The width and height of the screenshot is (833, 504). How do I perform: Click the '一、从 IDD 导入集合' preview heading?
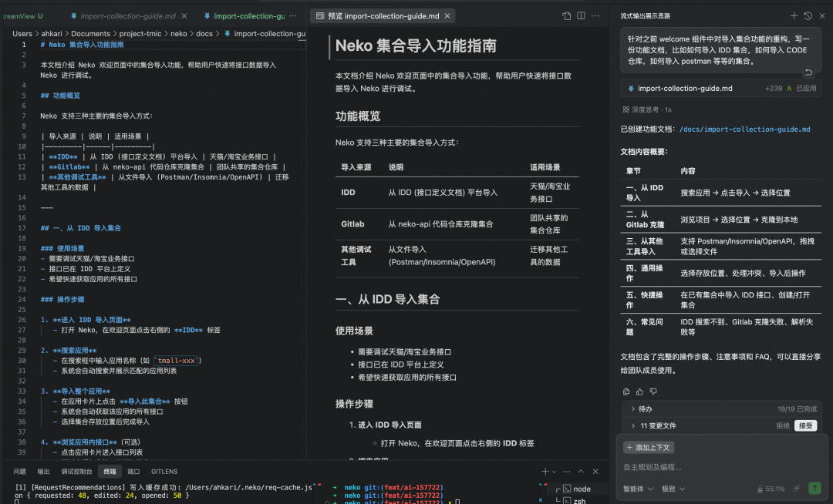388,299
